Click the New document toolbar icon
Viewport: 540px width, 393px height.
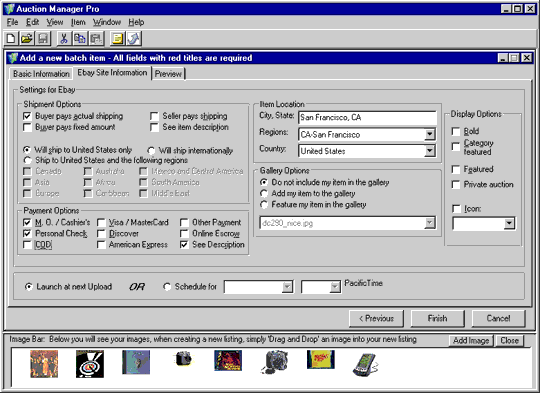(11, 38)
